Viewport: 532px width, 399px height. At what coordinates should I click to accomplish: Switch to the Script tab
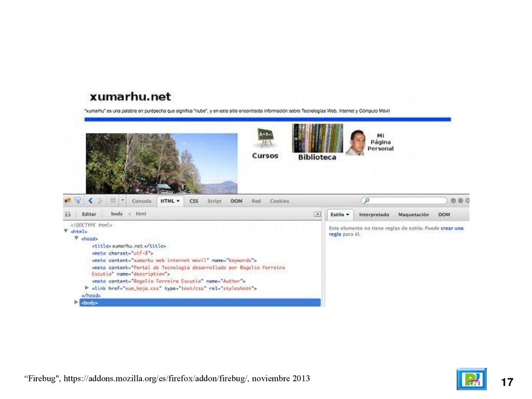214,201
